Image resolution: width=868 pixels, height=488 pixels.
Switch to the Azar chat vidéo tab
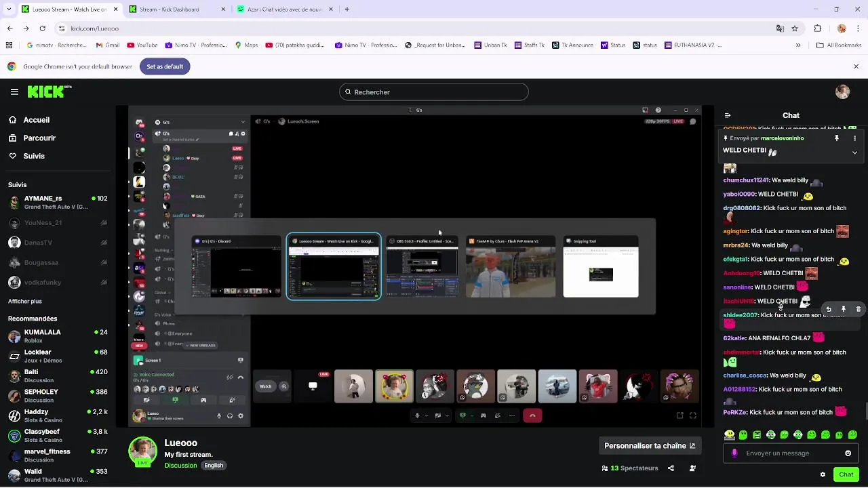tap(285, 9)
